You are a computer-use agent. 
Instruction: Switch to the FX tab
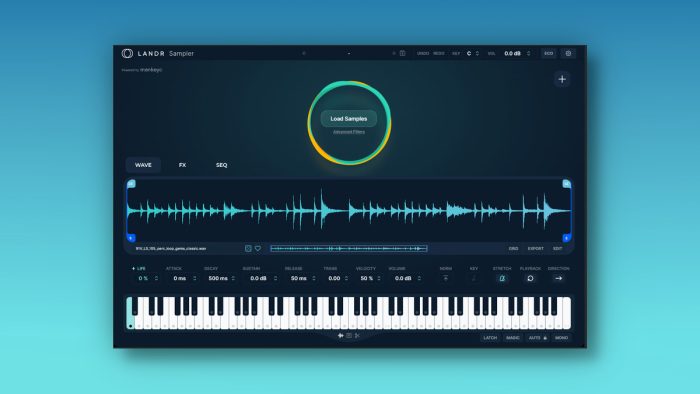(x=182, y=165)
